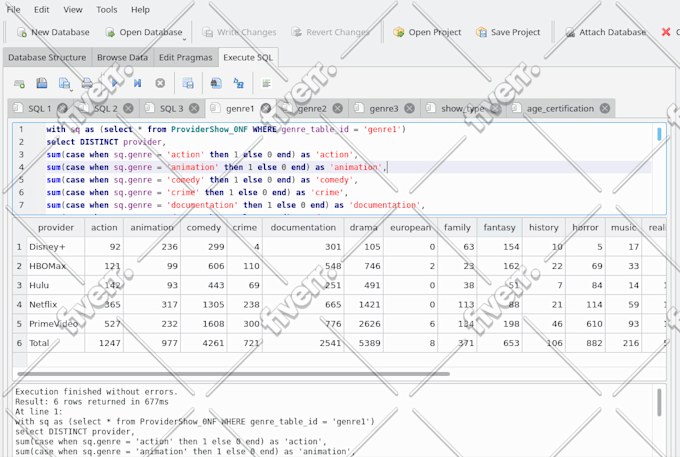Switch to the age_certification editor tab

click(x=560, y=109)
